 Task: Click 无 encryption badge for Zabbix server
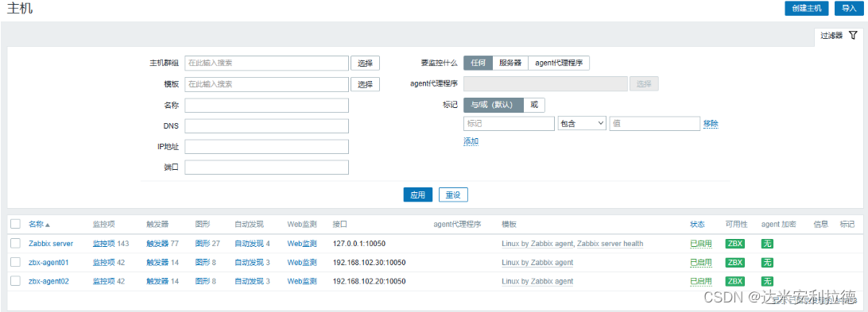(x=767, y=244)
